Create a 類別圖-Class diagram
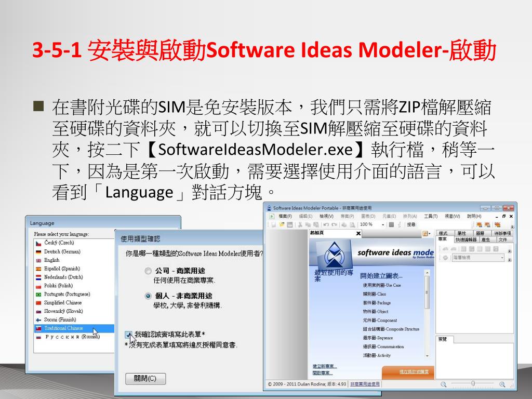The width and height of the screenshot is (532, 399). (x=375, y=294)
